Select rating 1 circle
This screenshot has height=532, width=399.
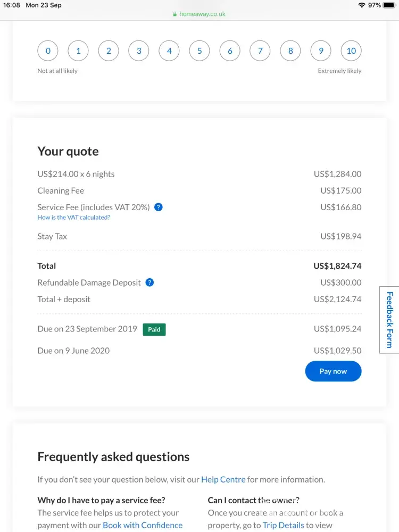click(78, 51)
